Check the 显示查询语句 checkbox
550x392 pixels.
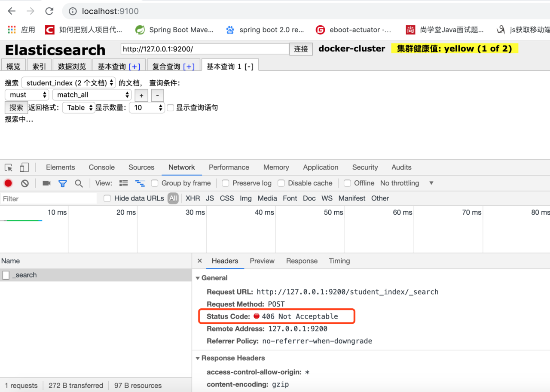[x=171, y=108]
